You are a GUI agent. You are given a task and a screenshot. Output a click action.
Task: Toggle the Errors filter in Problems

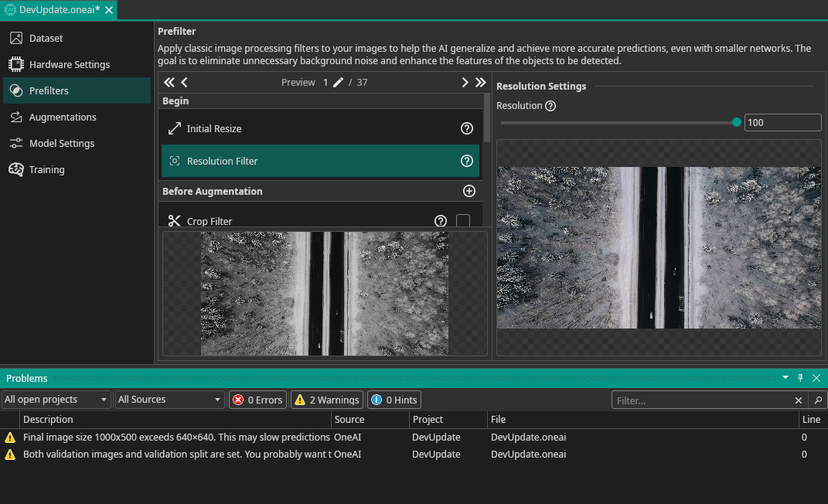258,400
